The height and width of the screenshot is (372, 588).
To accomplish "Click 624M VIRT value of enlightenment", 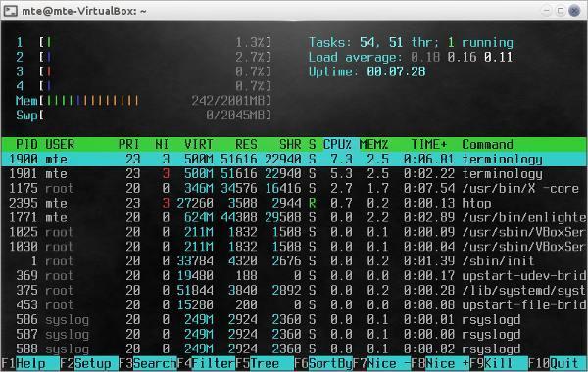I will [199, 217].
